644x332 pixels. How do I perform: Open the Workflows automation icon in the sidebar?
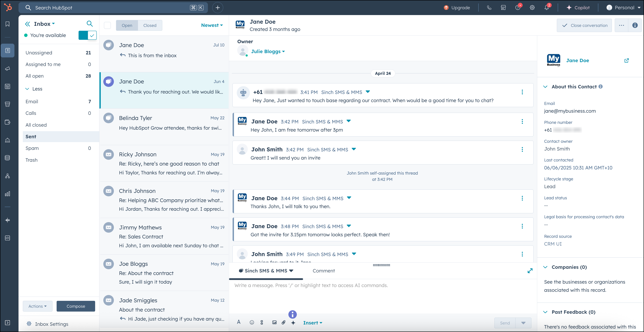coord(8,176)
